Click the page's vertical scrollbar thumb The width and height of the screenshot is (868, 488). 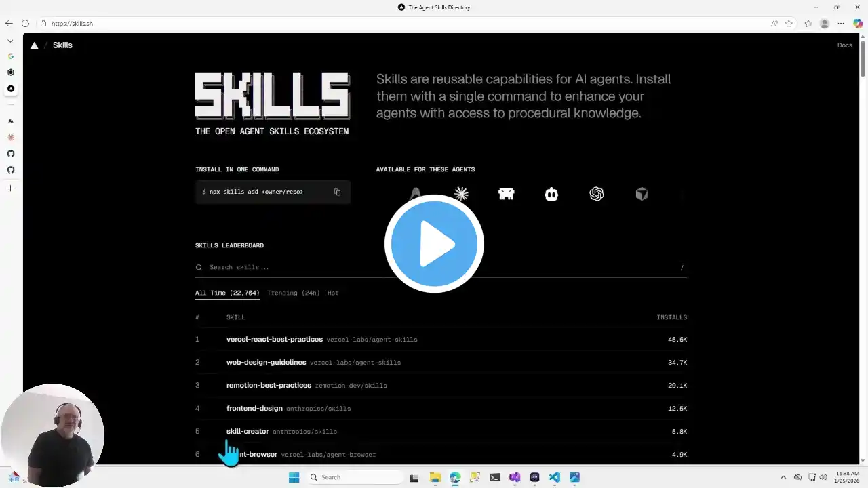[863, 60]
